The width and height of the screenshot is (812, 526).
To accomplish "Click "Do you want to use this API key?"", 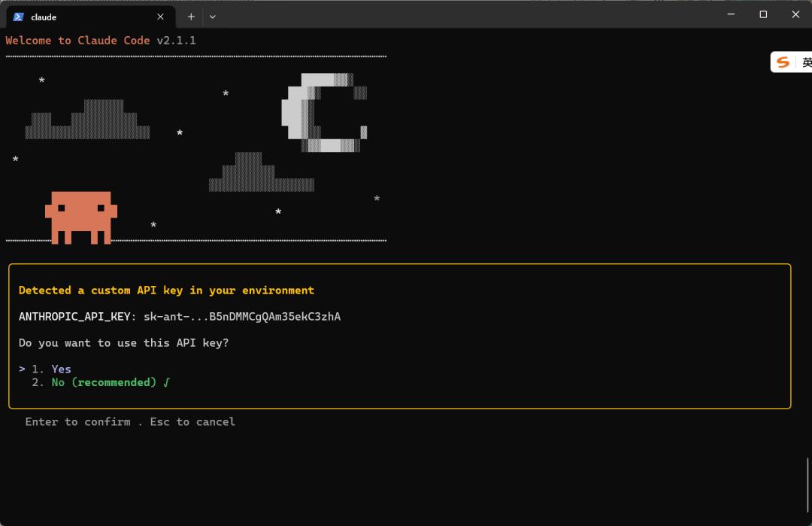I will [123, 343].
